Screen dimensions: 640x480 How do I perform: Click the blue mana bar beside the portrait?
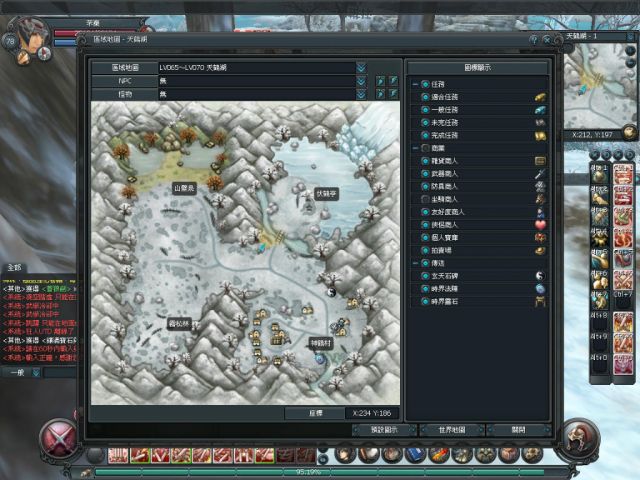65,42
